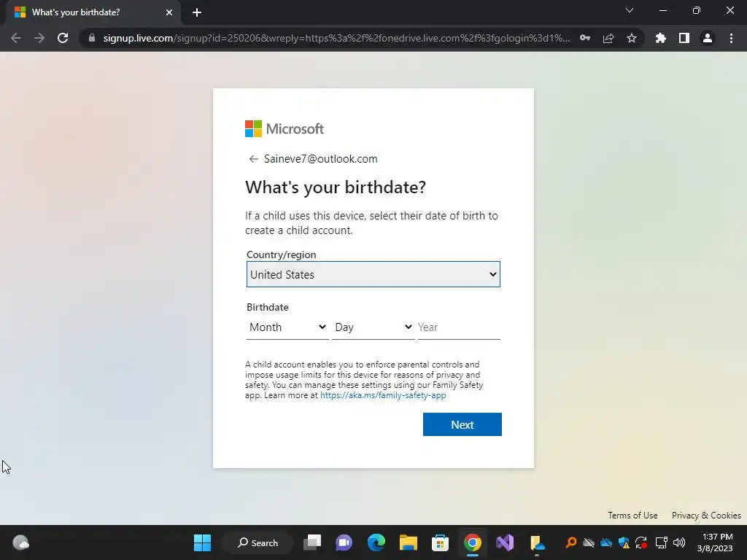Open Task View on the taskbar

(x=312, y=542)
